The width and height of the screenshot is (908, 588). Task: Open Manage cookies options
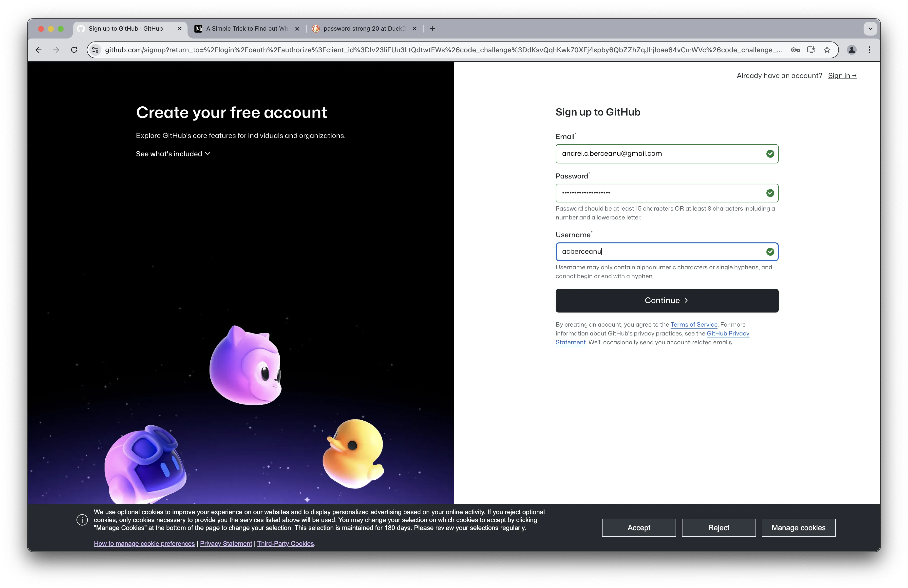[x=798, y=528]
